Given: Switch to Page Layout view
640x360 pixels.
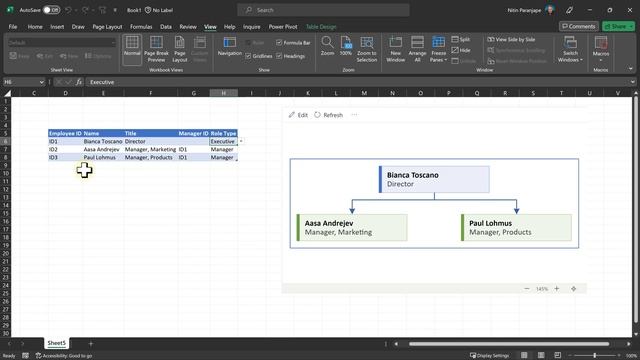Looking at the screenshot, I should pyautogui.click(x=180, y=49).
